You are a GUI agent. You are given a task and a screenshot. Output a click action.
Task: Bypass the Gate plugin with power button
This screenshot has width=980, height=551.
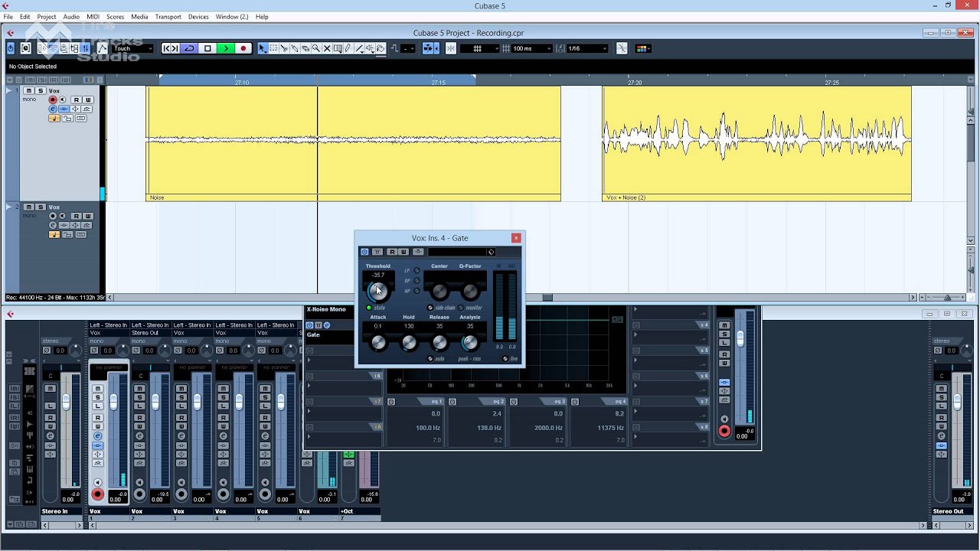click(x=364, y=252)
